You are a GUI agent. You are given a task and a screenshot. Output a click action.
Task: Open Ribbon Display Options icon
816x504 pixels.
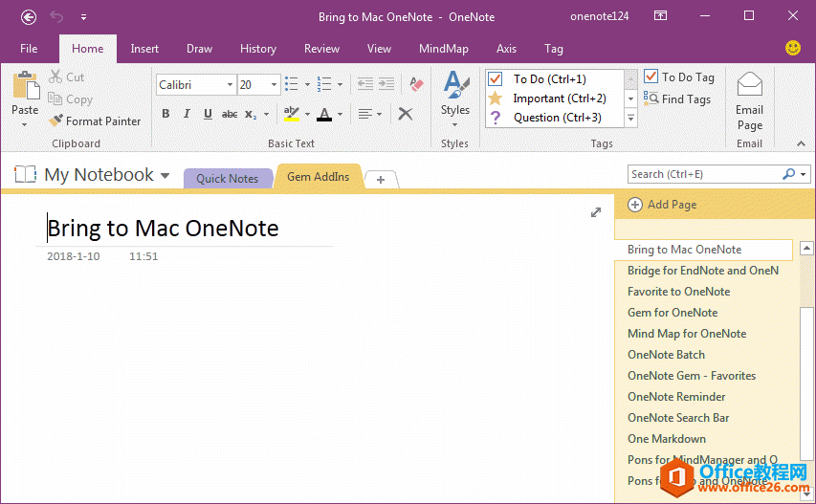click(660, 15)
